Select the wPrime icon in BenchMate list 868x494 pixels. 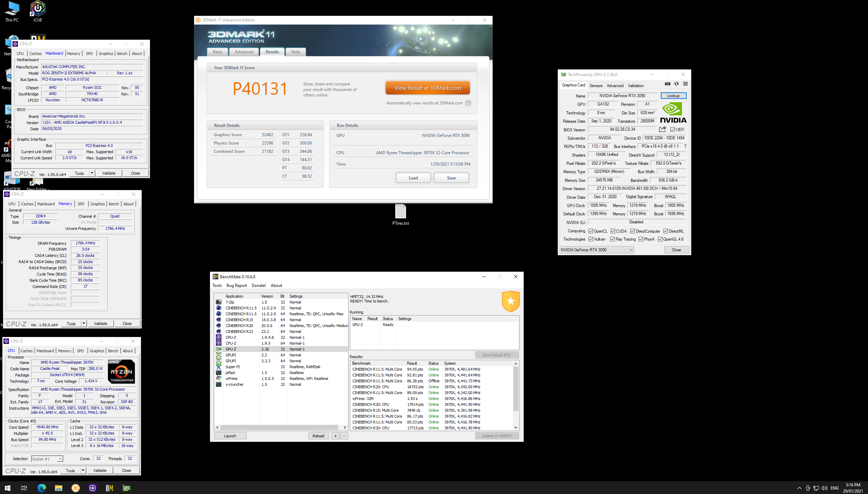tap(219, 379)
